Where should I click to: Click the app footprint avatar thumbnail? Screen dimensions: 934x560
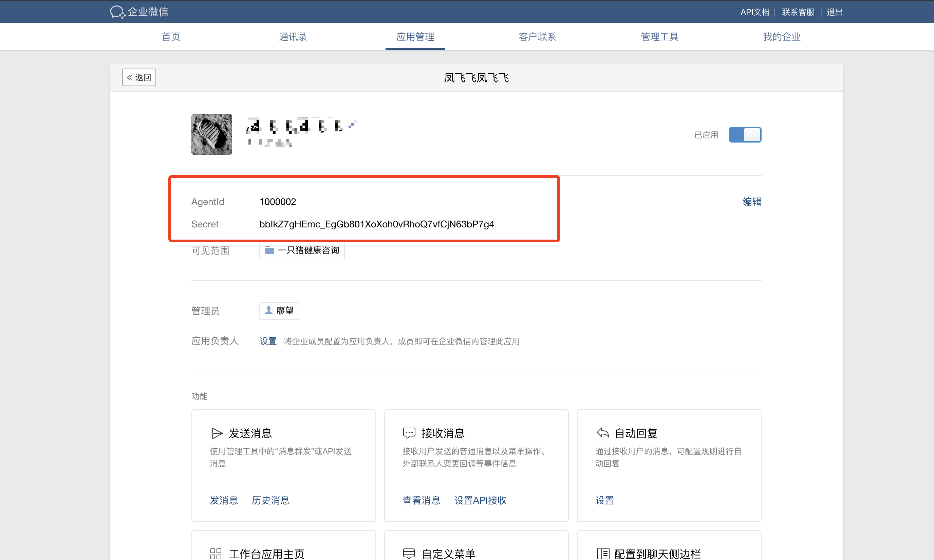[212, 134]
